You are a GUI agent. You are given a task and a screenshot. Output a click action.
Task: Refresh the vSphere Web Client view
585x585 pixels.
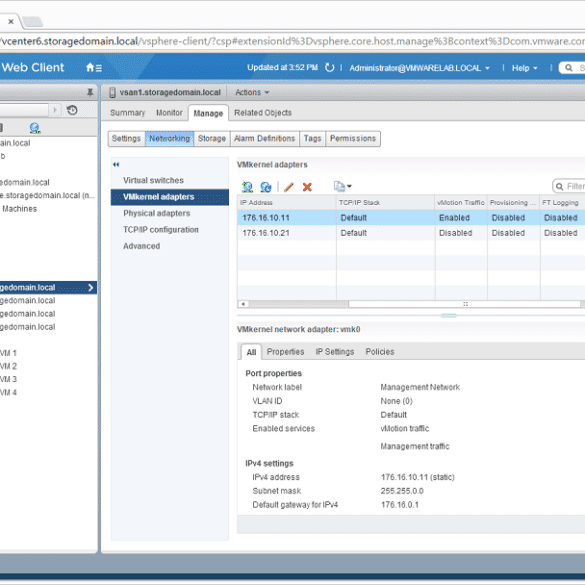[329, 68]
